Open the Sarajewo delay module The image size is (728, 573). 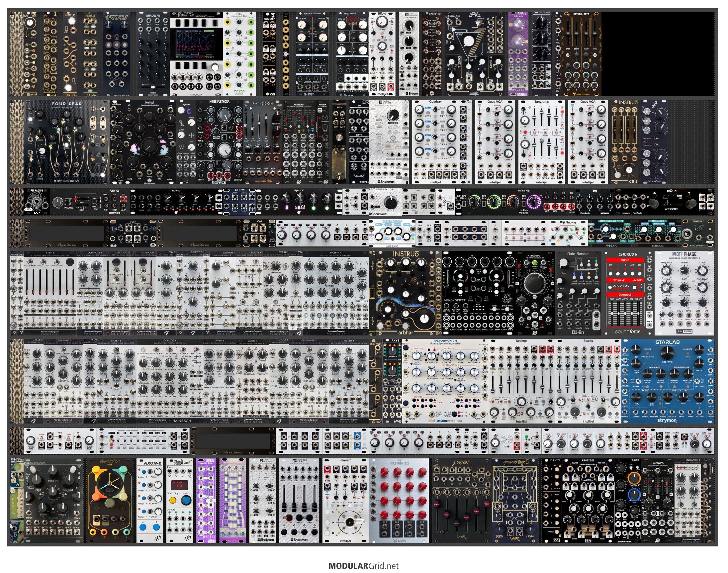pos(535,293)
